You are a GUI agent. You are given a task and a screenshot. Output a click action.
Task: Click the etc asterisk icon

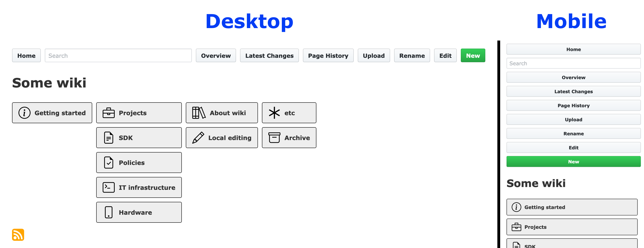[x=273, y=113]
